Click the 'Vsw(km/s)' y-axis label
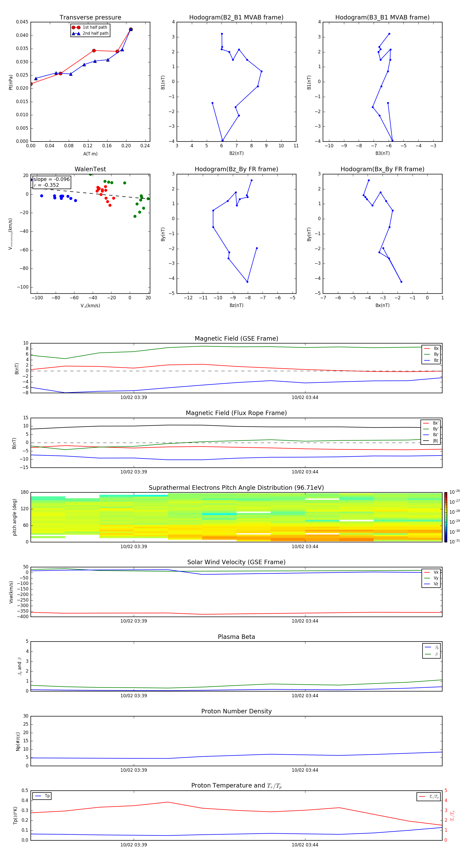 (11, 592)
